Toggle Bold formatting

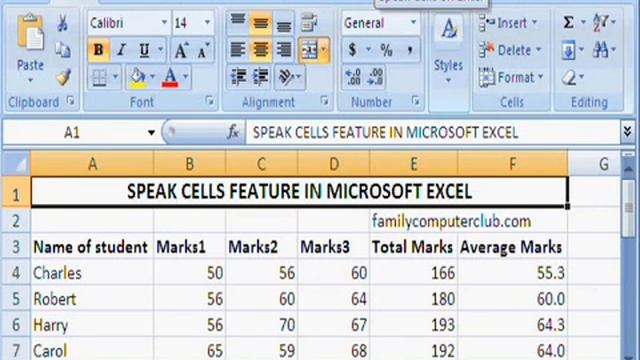[98, 50]
